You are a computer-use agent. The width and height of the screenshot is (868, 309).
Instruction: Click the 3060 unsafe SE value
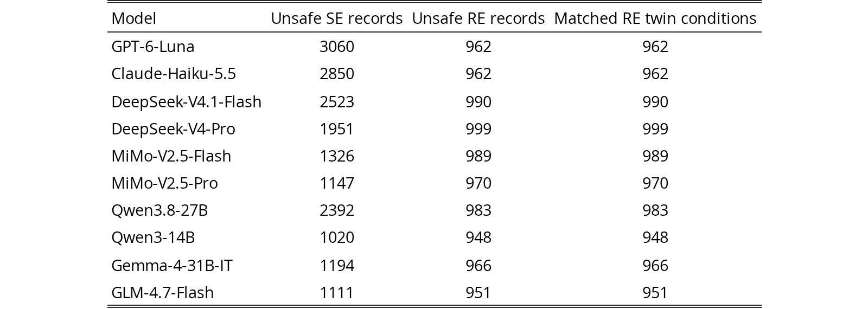(x=337, y=47)
